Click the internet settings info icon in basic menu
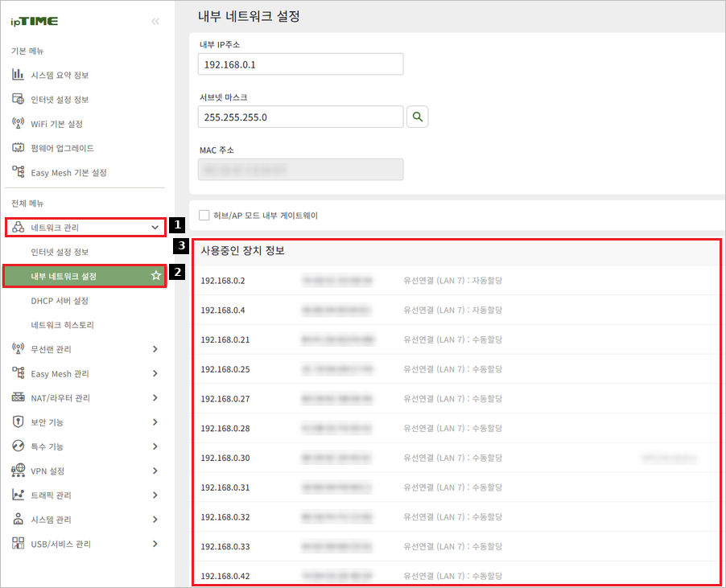The image size is (726, 588). [18, 99]
